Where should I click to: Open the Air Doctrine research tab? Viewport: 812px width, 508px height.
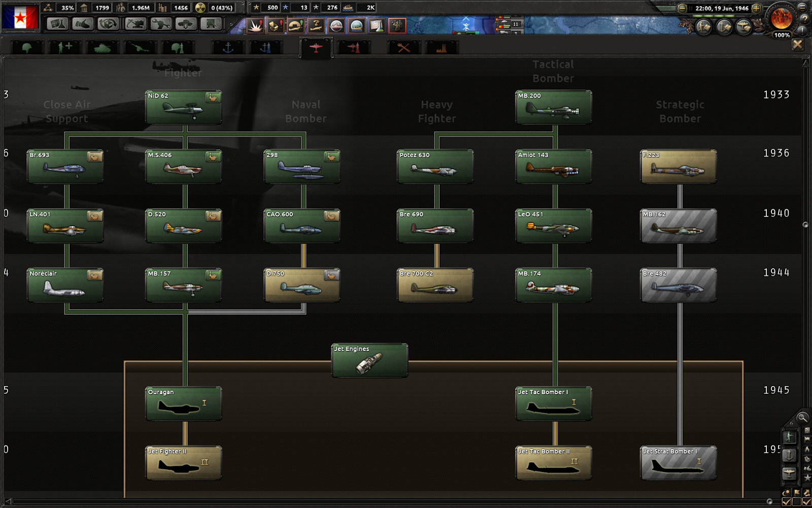click(354, 48)
